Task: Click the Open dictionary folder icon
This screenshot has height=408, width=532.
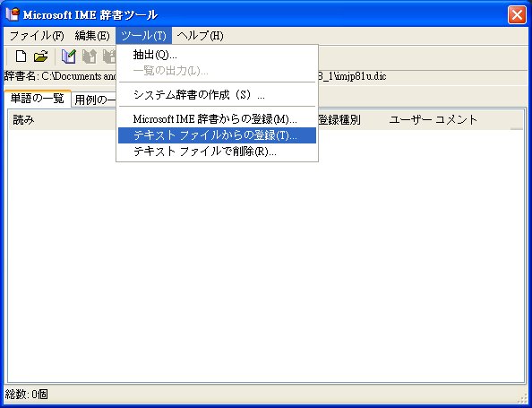Action: [x=40, y=56]
